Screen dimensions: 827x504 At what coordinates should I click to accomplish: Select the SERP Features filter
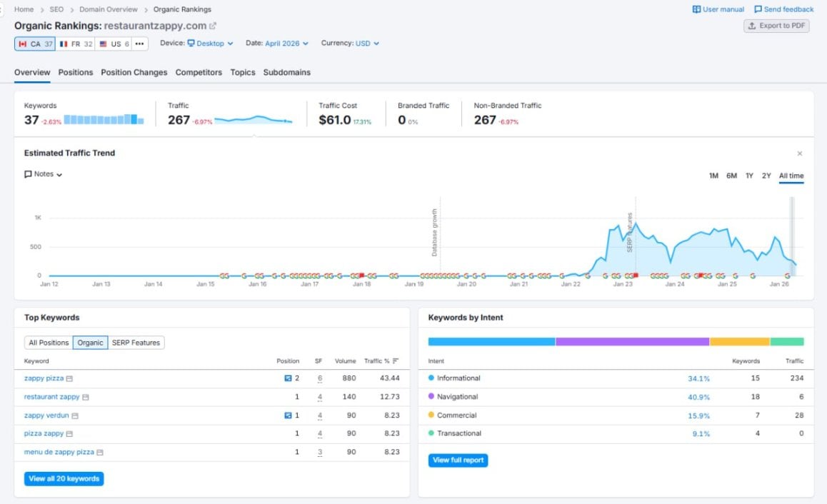click(x=136, y=343)
